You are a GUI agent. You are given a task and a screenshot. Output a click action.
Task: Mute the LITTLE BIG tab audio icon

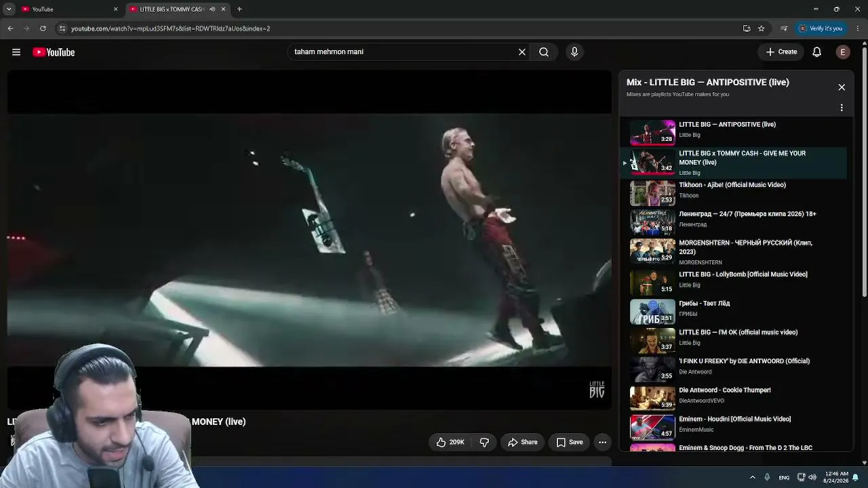[212, 9]
